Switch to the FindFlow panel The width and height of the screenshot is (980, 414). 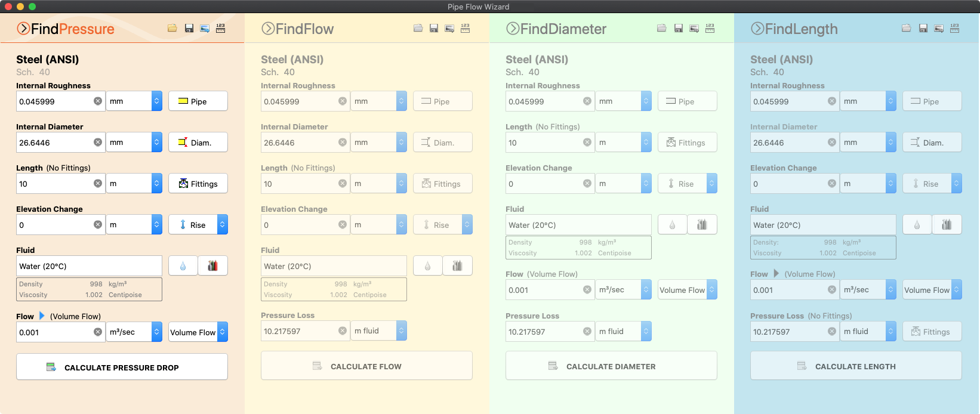[x=297, y=29]
